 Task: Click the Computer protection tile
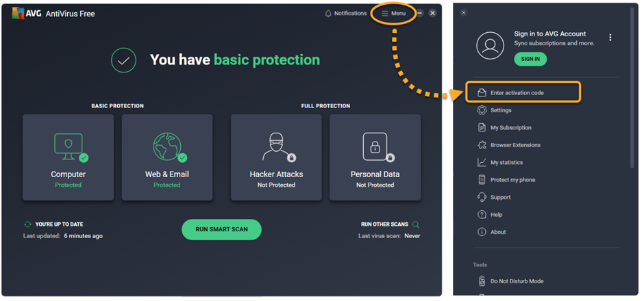(68, 157)
